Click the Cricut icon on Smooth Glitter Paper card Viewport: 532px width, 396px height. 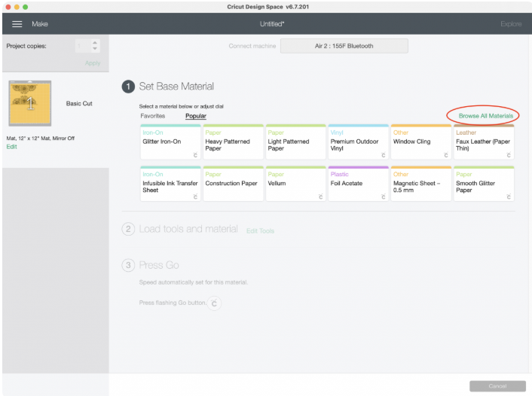click(508, 197)
